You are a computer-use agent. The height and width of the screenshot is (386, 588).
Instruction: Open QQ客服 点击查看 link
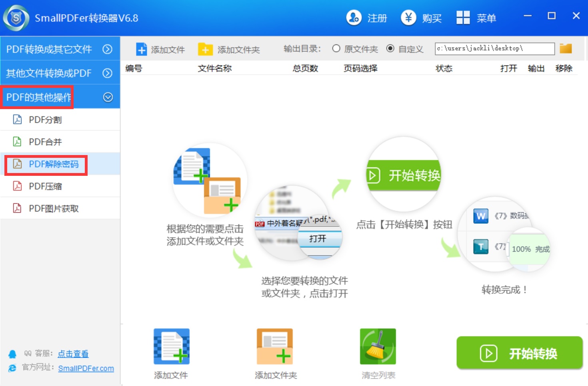point(73,354)
